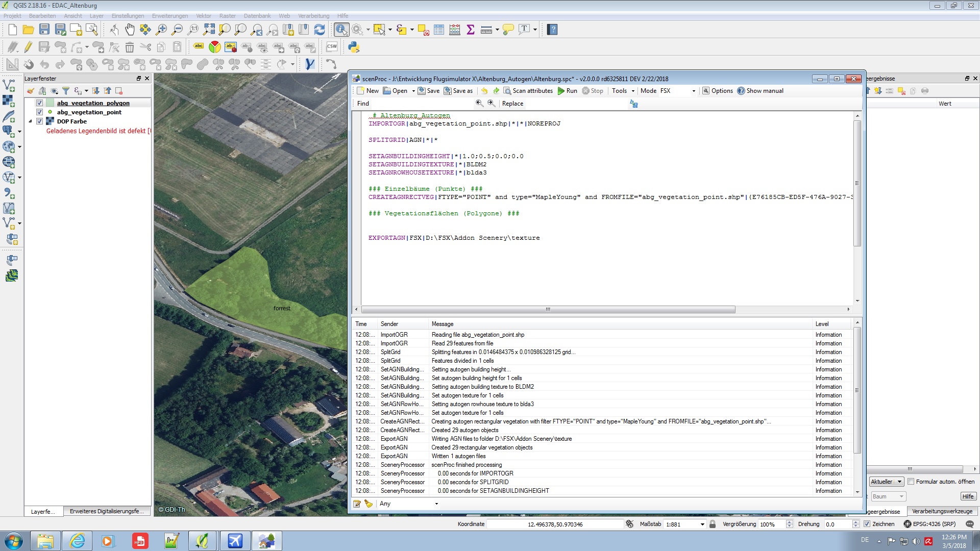Click the scenProc log vertical scrollbar
Image resolution: width=980 pixels, height=551 pixels.
[857, 390]
